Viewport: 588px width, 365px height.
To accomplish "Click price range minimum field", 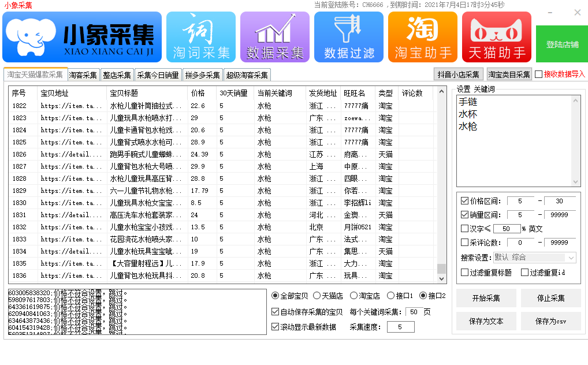I will point(520,201).
